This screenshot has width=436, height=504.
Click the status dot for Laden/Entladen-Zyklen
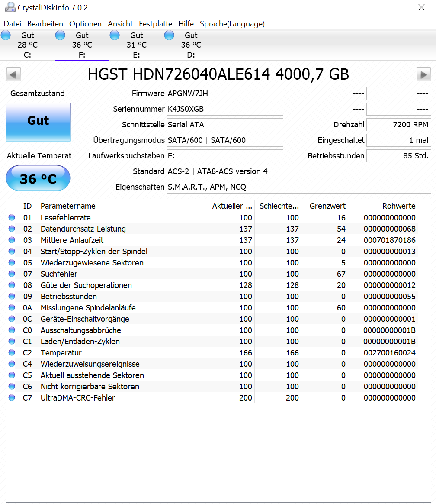point(12,341)
